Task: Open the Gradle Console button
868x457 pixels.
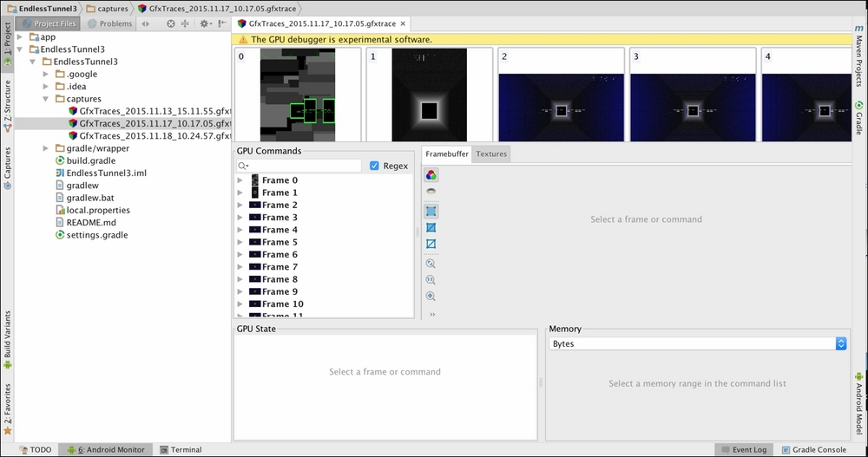Action: click(x=814, y=450)
